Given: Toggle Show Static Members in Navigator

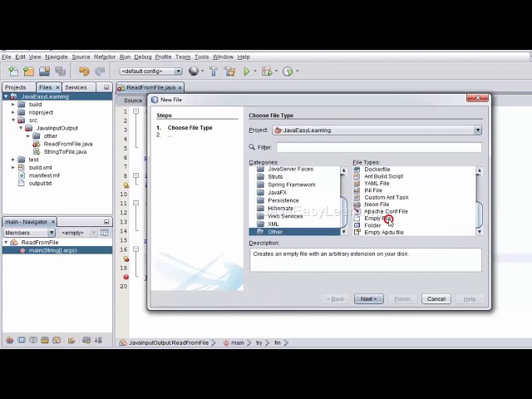Looking at the screenshot, I should [x=33, y=340].
